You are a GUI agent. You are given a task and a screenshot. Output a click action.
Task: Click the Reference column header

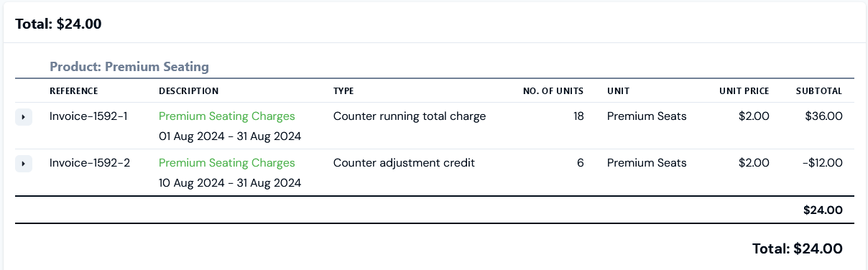[73, 91]
